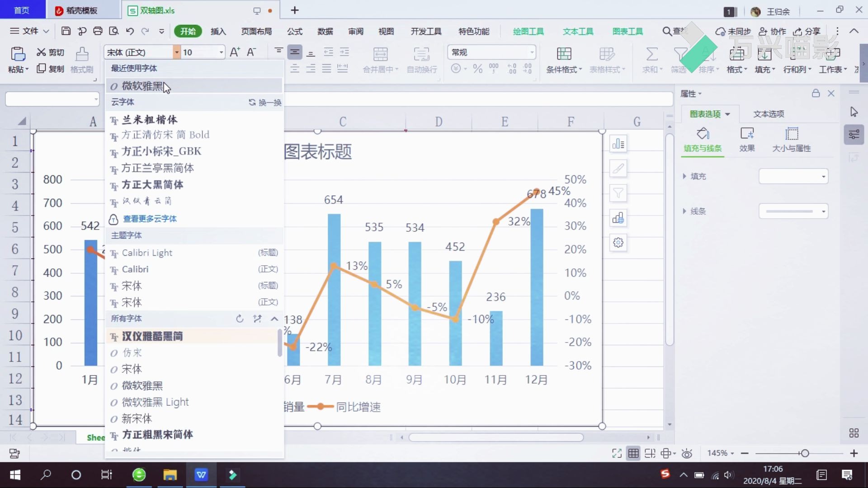868x488 pixels.
Task: Select the chart style brush icon
Action: [618, 168]
